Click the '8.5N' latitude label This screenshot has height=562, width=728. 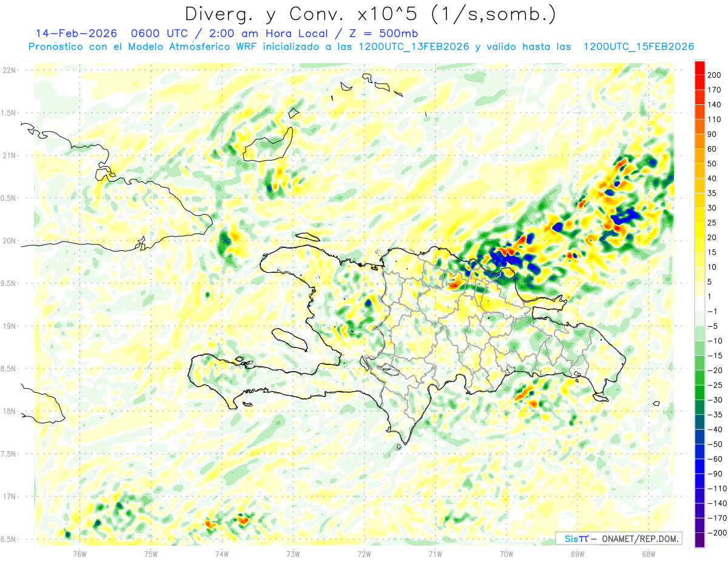click(x=9, y=369)
